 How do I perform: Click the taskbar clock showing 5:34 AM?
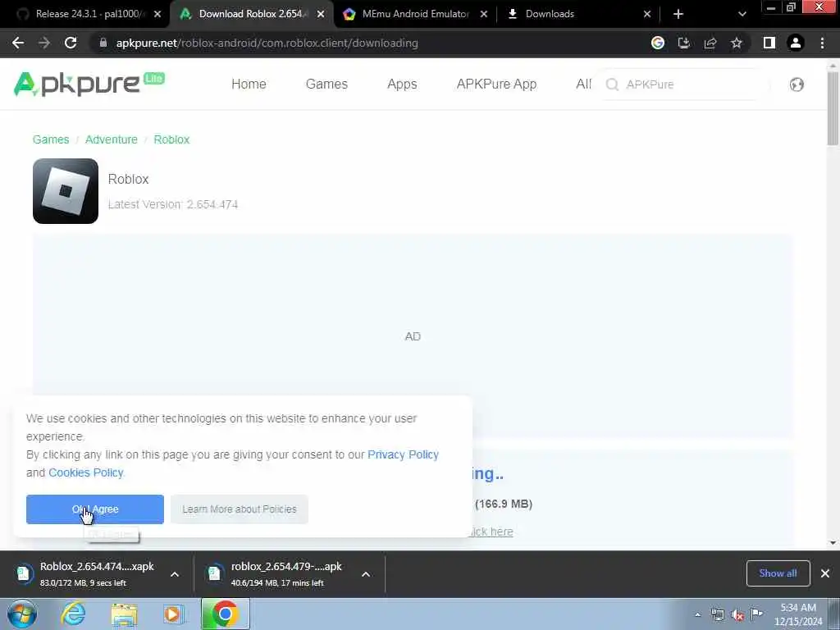(x=797, y=614)
